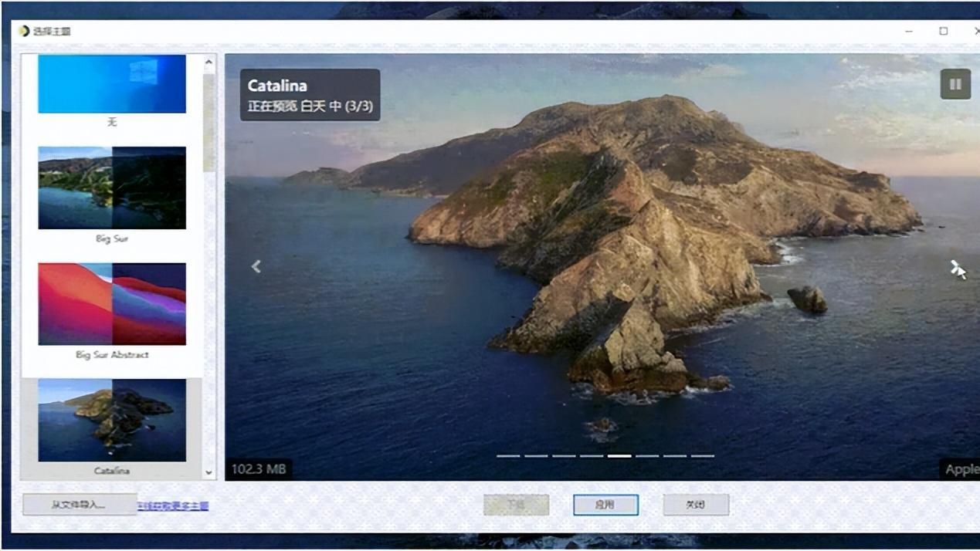Jump to the second preview indicator dash
Viewport: 980px width, 551px height.
coord(536,456)
